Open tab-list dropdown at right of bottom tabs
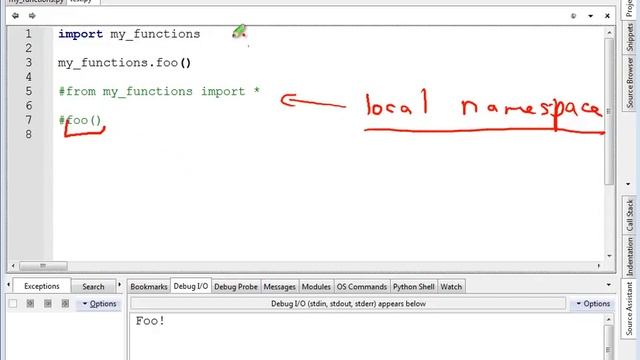The height and width of the screenshot is (360, 640). 609,285
